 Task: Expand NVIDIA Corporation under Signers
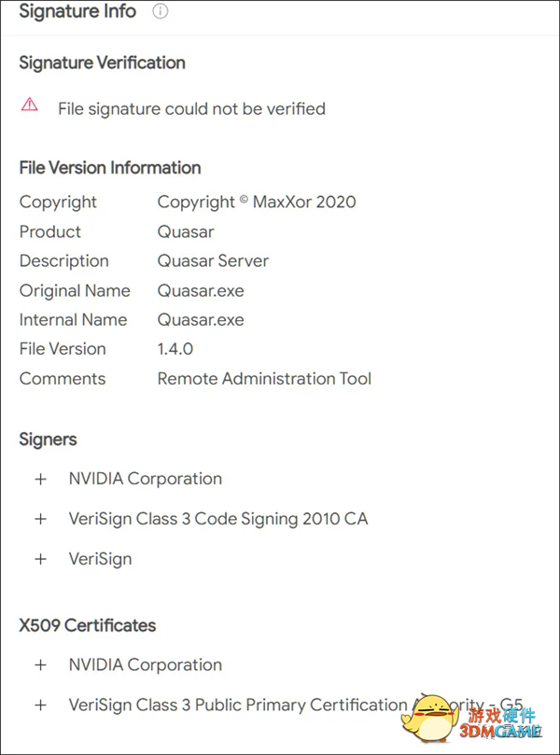(41, 479)
